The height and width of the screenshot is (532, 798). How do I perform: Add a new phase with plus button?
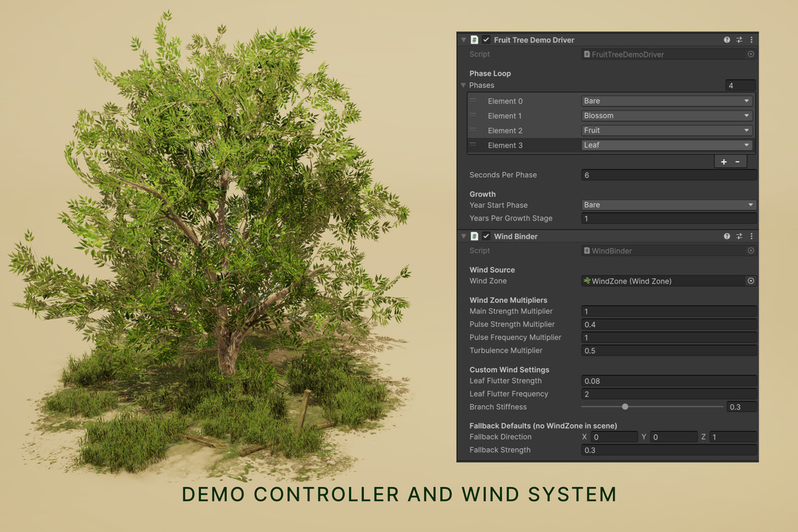coord(724,162)
